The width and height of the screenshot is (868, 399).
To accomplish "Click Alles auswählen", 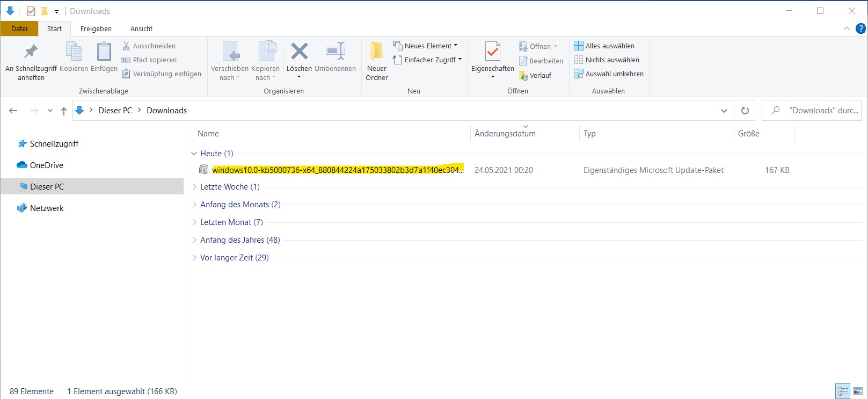I will click(604, 46).
